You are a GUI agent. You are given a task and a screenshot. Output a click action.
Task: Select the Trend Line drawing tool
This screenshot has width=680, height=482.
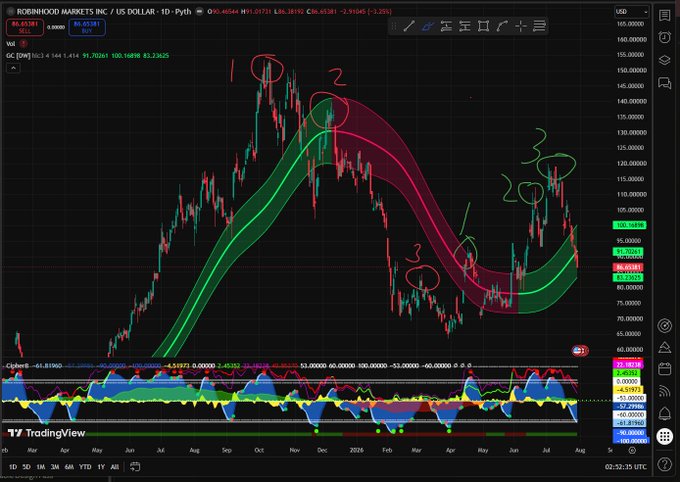tap(409, 26)
